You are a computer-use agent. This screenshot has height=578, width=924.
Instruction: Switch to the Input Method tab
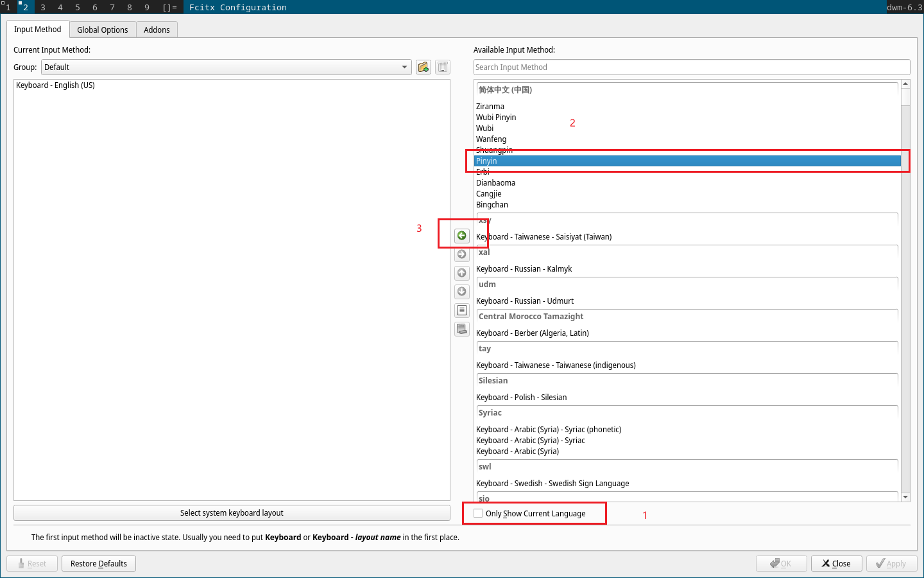click(x=38, y=30)
